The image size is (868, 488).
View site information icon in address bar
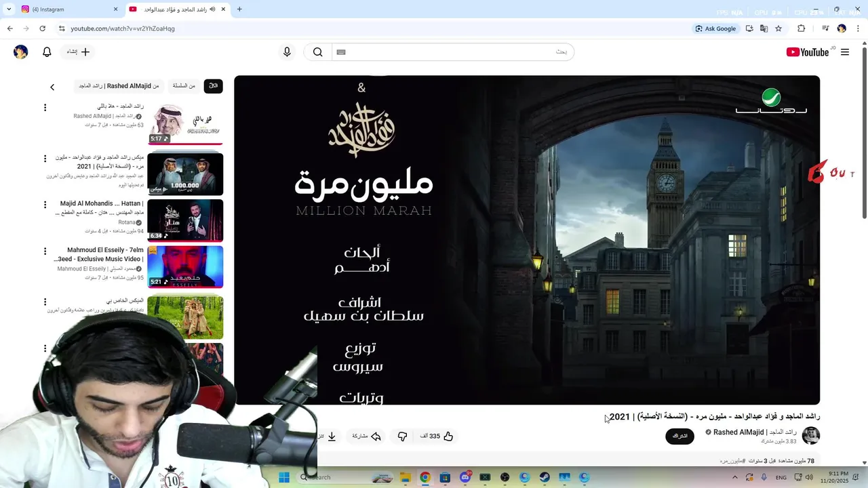(62, 28)
